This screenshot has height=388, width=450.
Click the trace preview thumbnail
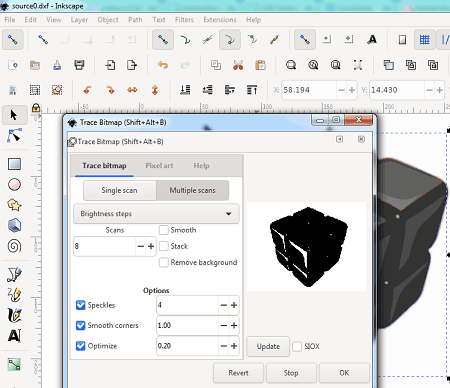click(306, 247)
